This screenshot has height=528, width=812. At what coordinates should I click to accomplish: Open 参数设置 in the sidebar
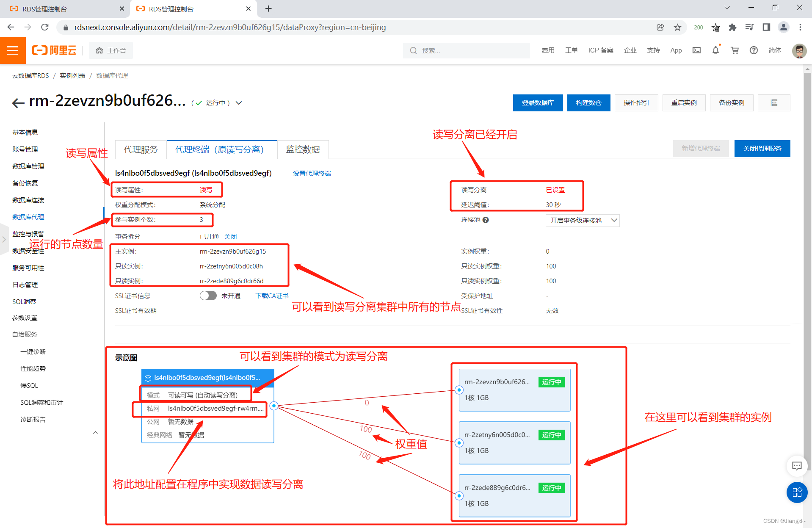(25, 318)
